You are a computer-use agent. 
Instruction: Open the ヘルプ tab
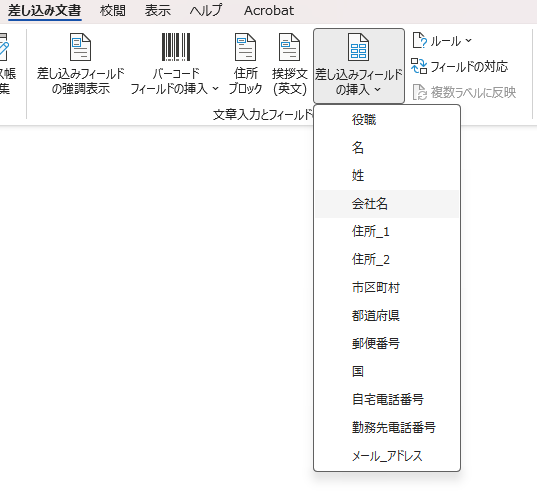coord(206,11)
